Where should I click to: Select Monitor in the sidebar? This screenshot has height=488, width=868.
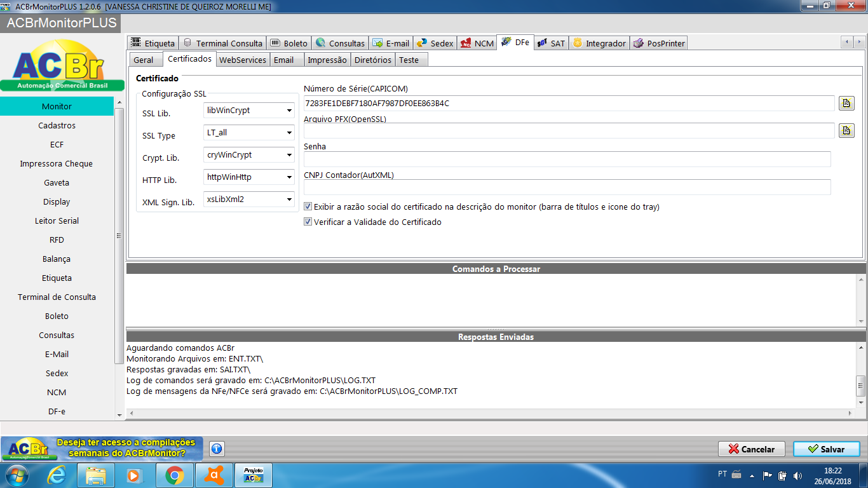tap(57, 106)
